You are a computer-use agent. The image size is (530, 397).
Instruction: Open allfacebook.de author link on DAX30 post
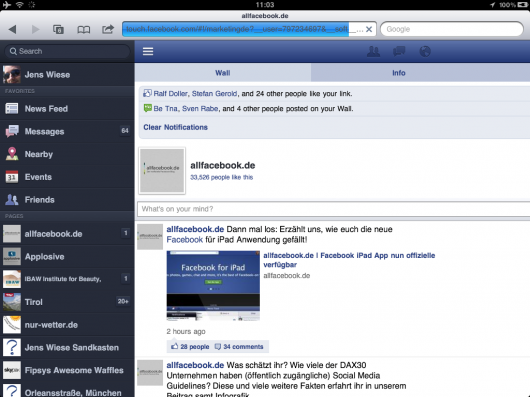pos(195,365)
